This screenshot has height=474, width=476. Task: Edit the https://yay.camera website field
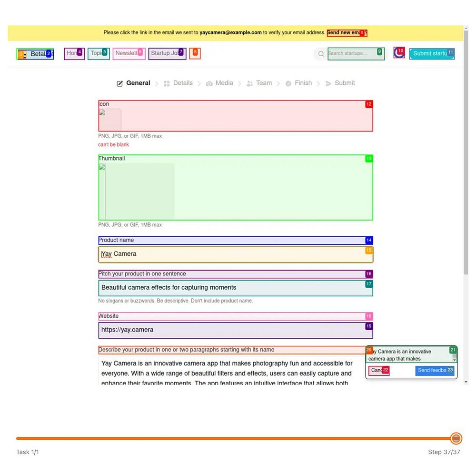pyautogui.click(x=236, y=330)
